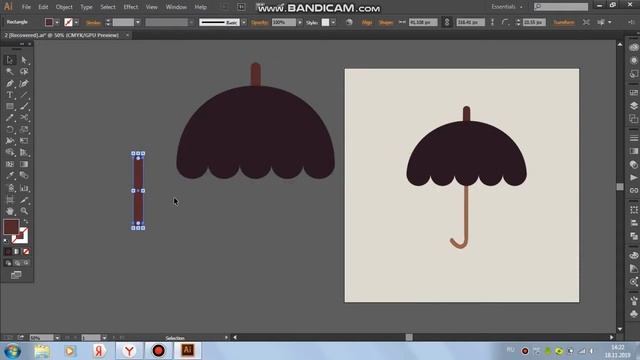Change screen mode button
The width and height of the screenshot is (640, 360).
(x=16, y=275)
